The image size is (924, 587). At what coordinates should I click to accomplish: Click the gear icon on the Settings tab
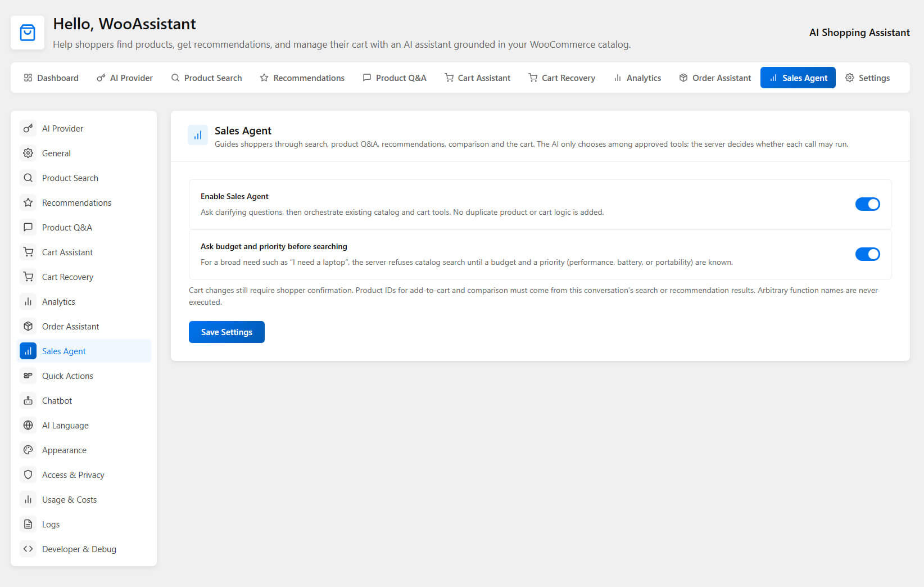(850, 78)
